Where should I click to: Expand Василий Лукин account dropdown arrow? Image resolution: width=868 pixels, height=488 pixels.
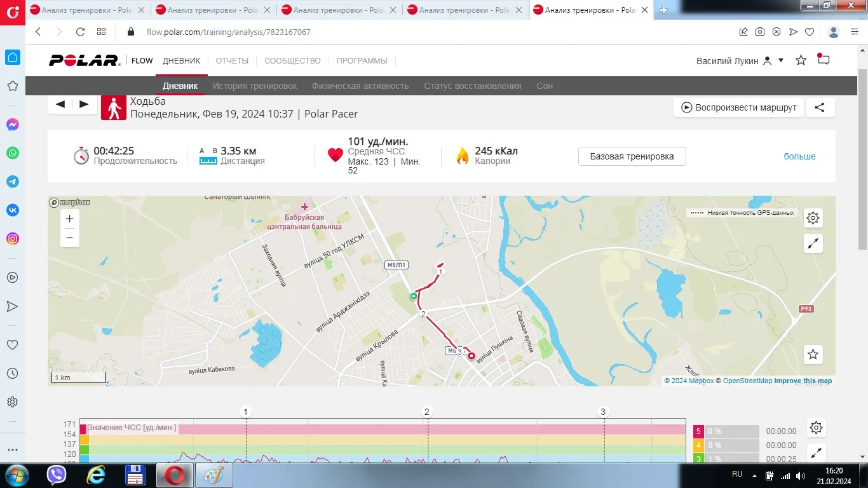tap(781, 60)
